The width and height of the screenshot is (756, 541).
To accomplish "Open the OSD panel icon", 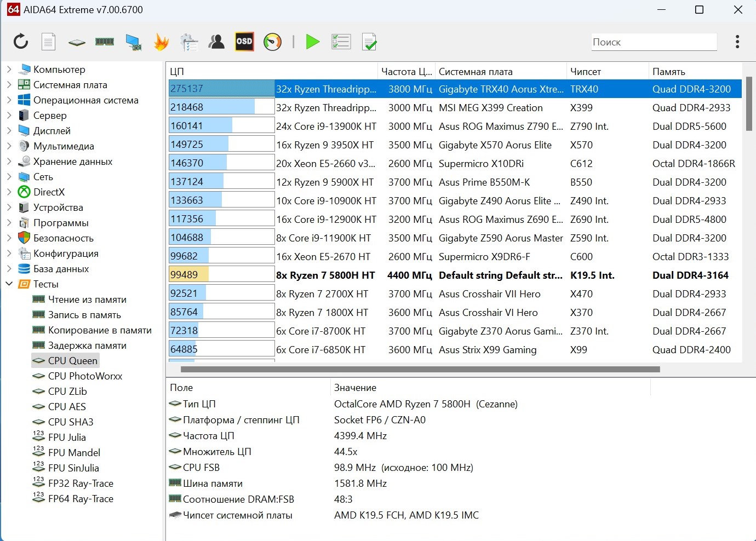I will [x=244, y=42].
